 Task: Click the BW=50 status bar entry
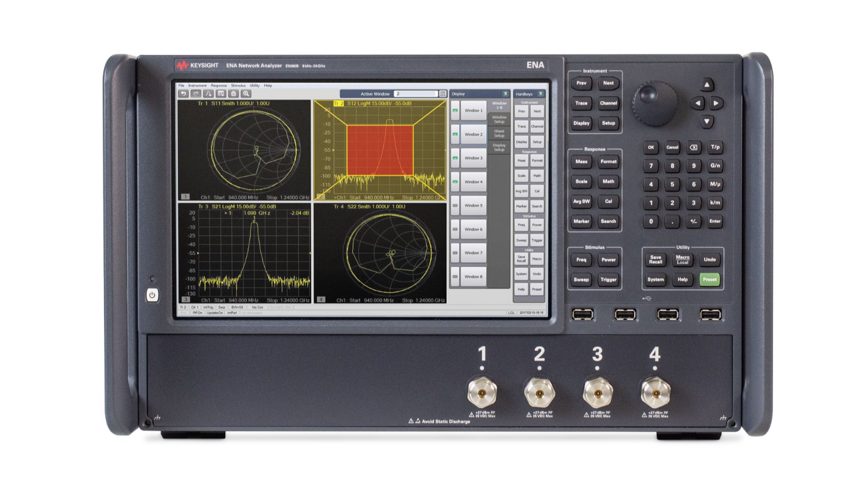pos(237,307)
